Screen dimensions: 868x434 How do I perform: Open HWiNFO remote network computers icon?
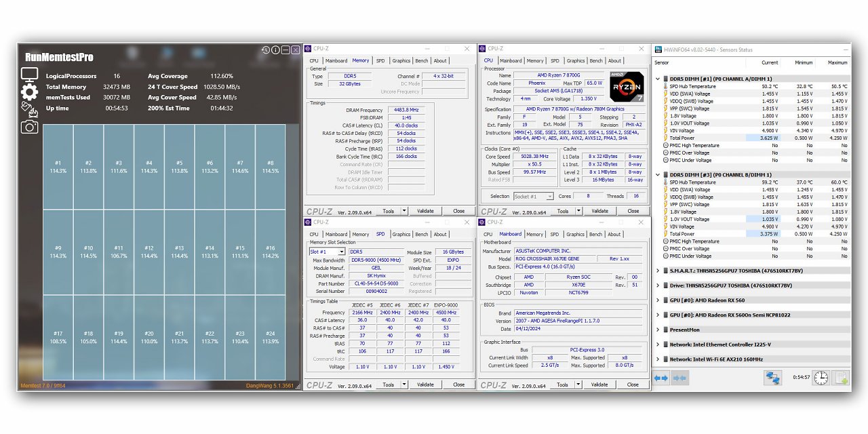coord(772,378)
